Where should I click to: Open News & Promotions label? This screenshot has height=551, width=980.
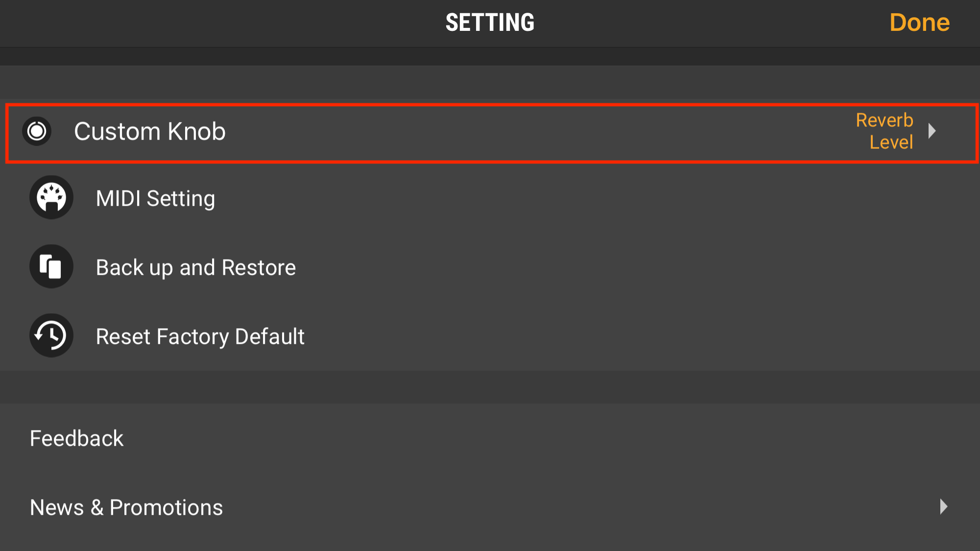click(x=126, y=507)
